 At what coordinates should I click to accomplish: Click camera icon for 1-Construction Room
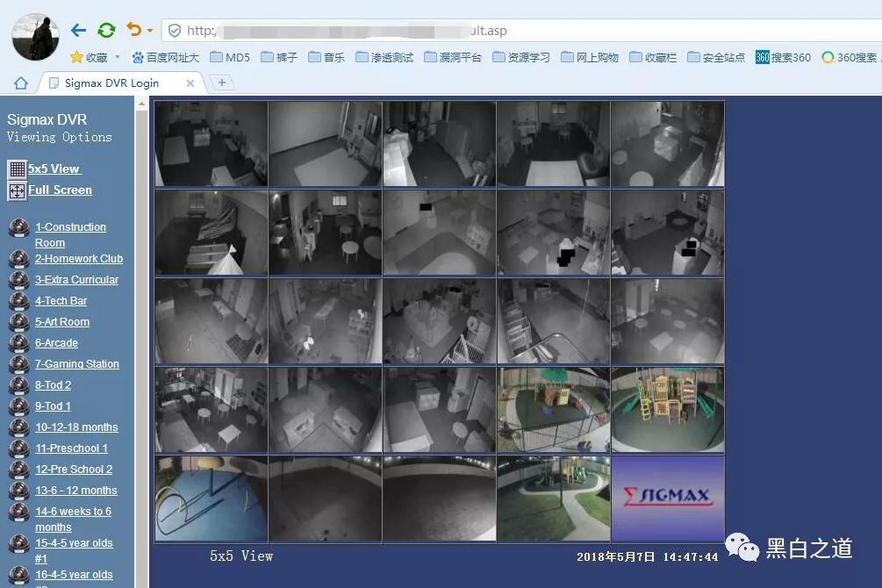[x=18, y=228]
